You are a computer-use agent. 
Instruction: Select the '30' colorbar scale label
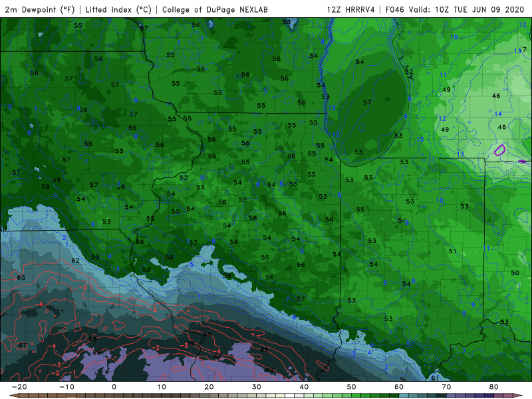pyautogui.click(x=257, y=387)
